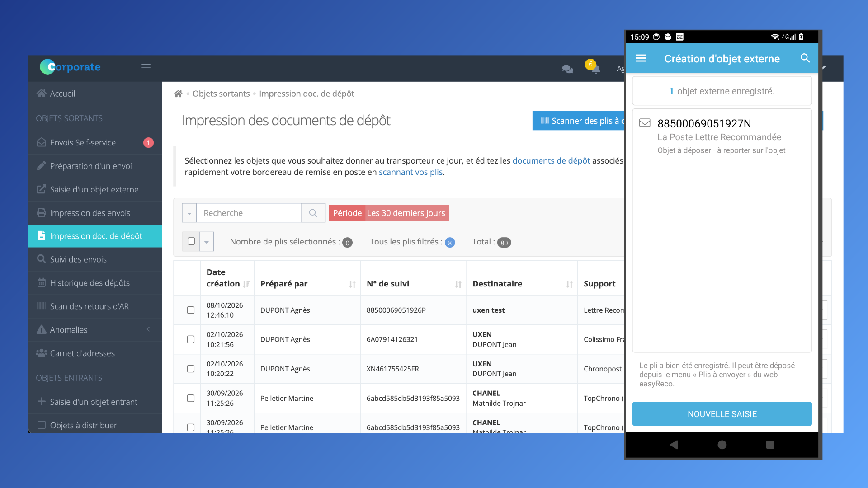868x488 pixels.
Task: Open the search field filter dropdown
Action: tap(189, 213)
